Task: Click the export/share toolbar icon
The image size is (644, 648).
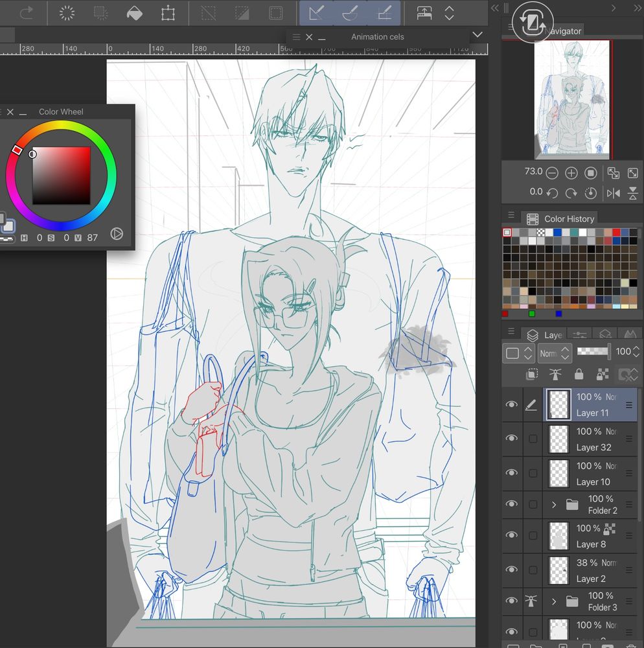Action: 424,13
